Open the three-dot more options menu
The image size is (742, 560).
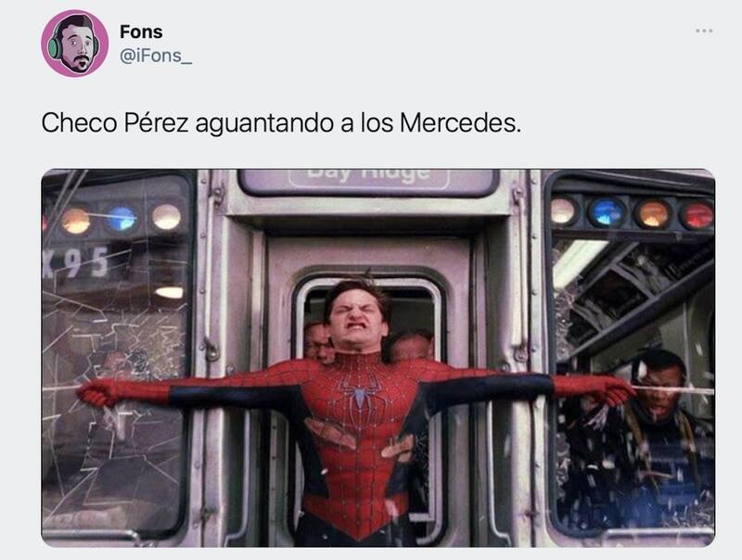click(x=704, y=32)
